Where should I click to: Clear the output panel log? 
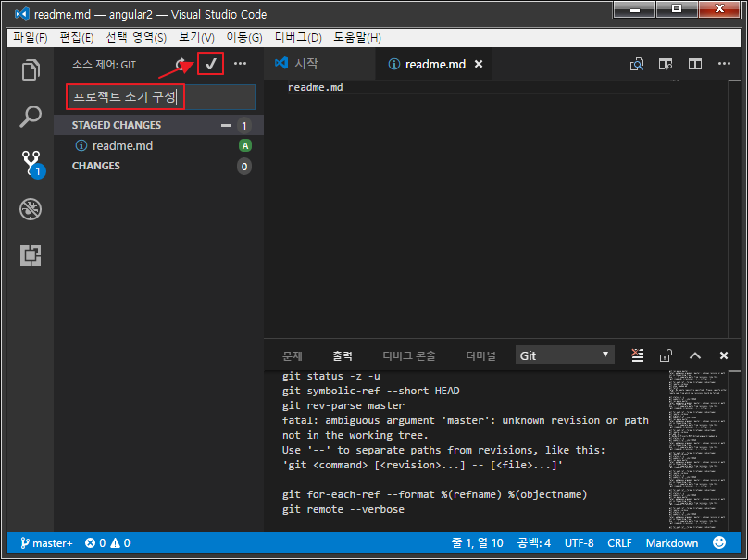tap(637, 355)
